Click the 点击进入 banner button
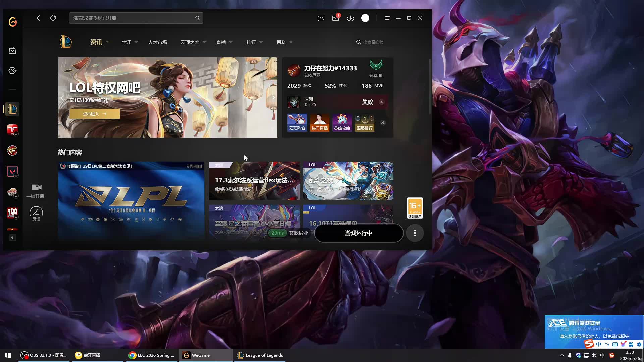Viewport: 644px width, 362px height. pos(95,114)
